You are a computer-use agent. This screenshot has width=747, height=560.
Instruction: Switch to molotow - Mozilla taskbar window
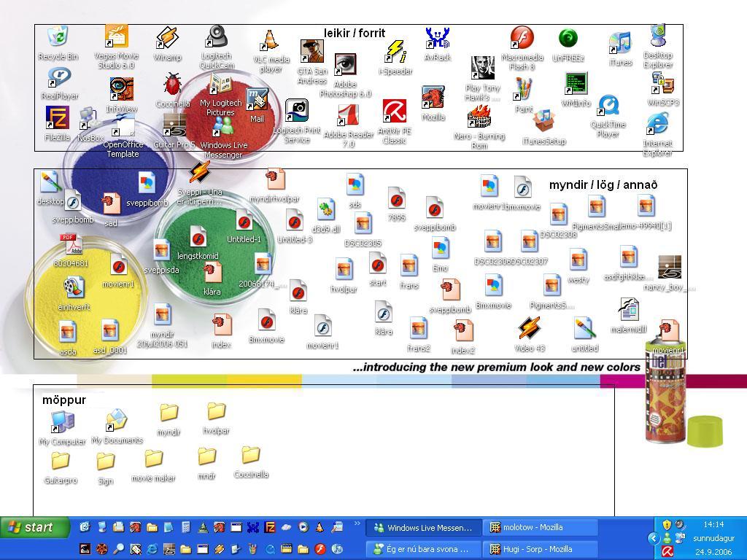[540, 528]
